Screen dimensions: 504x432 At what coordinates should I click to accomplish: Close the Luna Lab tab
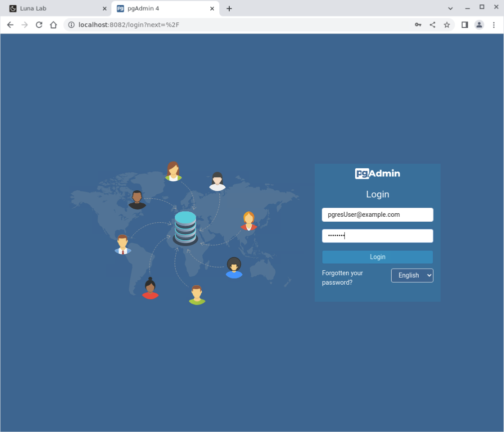[x=104, y=8]
